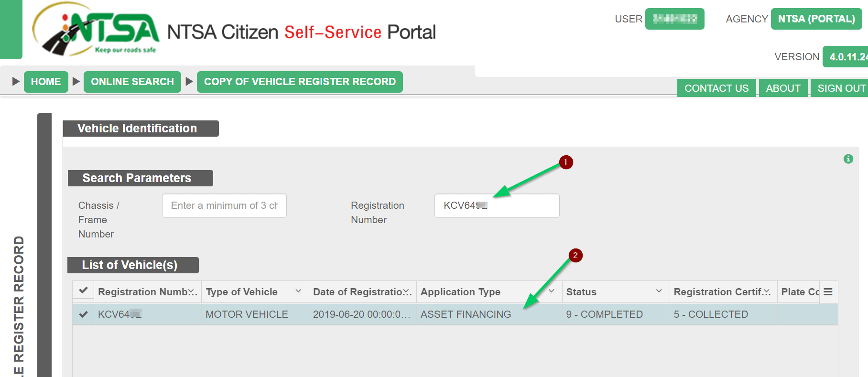Viewport: 868px width, 377px height.
Task: Focus the Chassis / Frame Number field
Action: [x=224, y=205]
